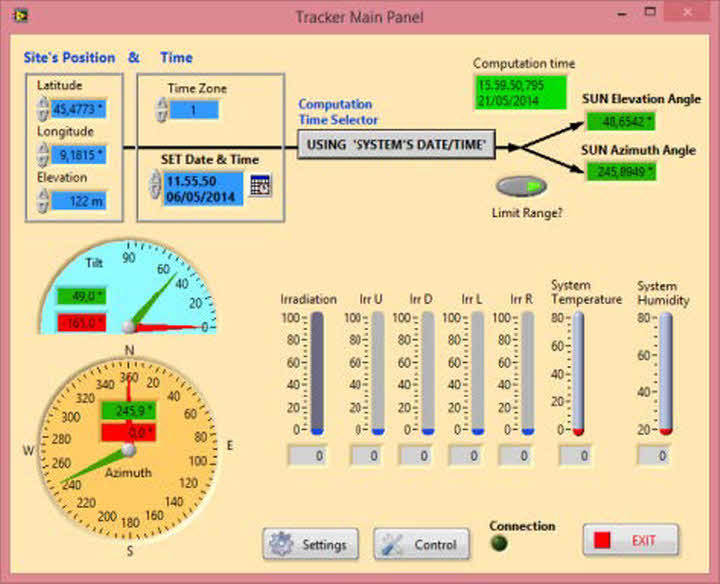Click the System Temperature thermometer gauge
Screen dimensions: 720x584
(577, 372)
